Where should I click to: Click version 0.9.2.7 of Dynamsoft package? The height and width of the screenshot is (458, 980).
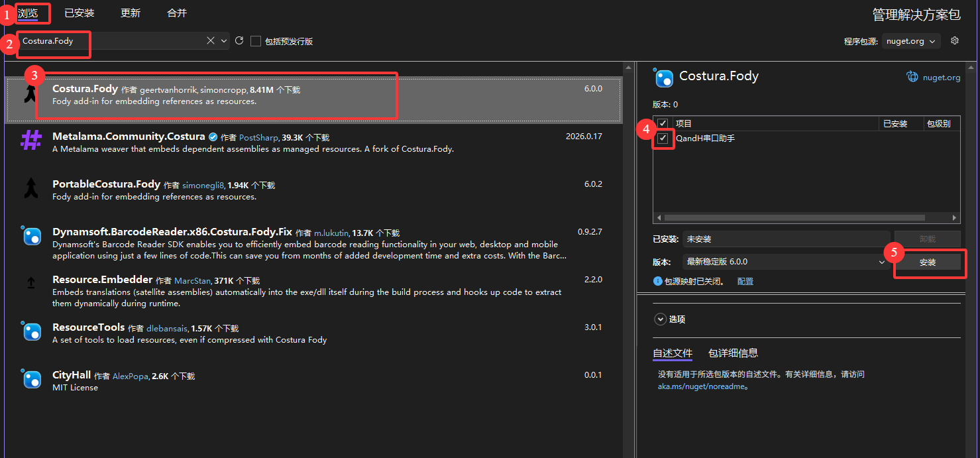[x=590, y=232]
